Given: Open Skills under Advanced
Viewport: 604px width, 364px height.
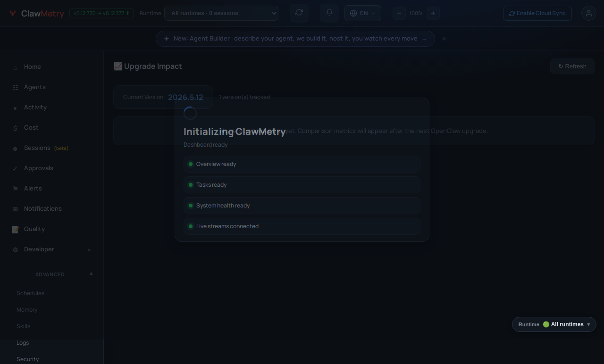Looking at the screenshot, I should point(23,326).
